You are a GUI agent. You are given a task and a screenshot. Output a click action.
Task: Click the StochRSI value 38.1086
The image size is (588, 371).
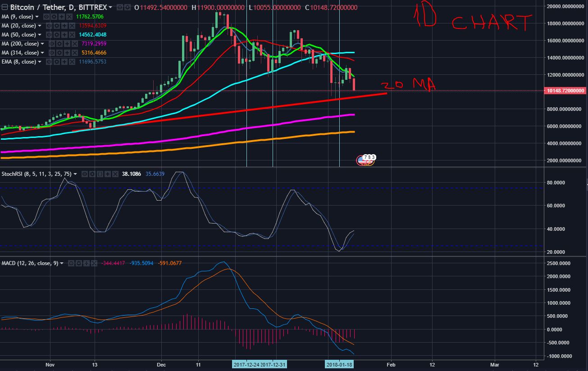(x=131, y=174)
